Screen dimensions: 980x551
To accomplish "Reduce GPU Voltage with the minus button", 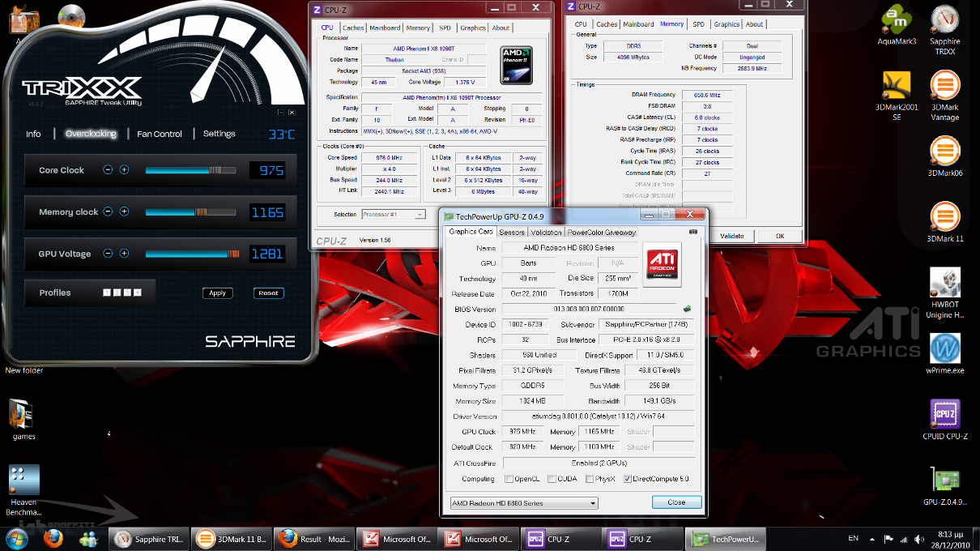I will [108, 254].
